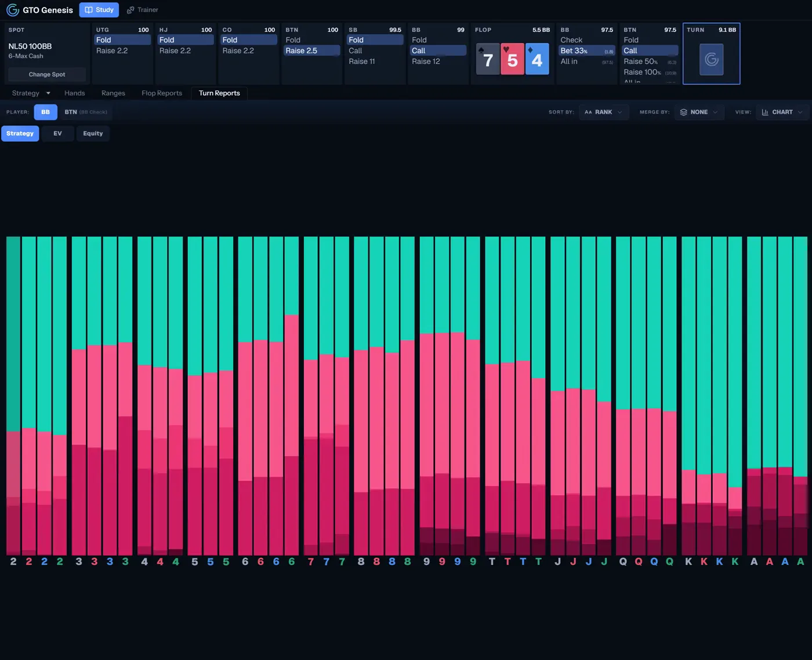Open the Ranges tab

[113, 93]
